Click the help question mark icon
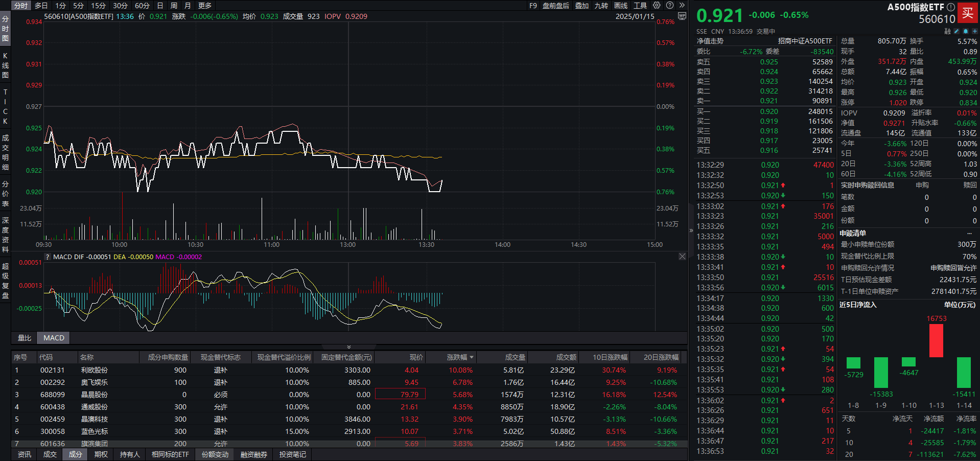 click(670, 5)
